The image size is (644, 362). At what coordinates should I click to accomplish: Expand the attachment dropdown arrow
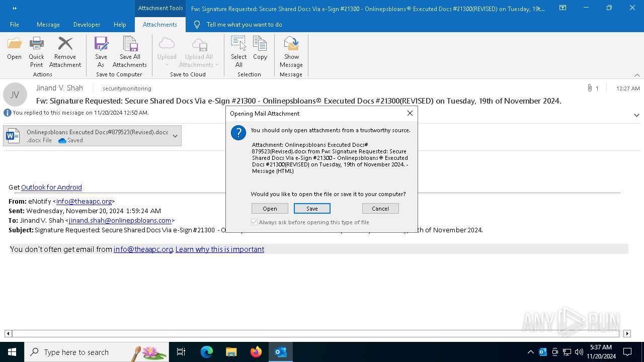coord(175,136)
